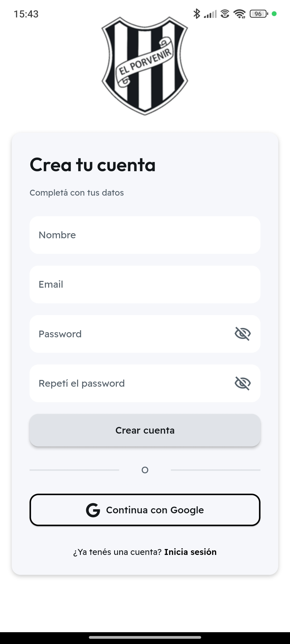Choose Continua con Google sign-up
Viewport: 290px width, 644px height.
point(145,510)
